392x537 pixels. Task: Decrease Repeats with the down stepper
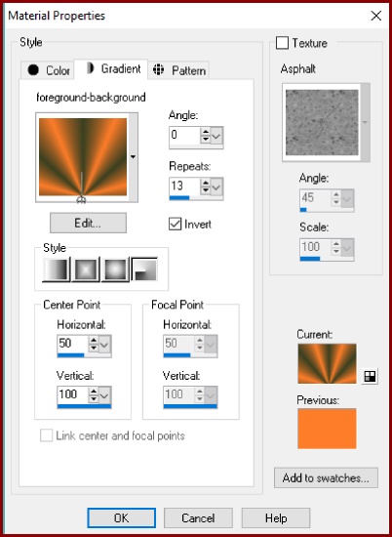coord(205,190)
